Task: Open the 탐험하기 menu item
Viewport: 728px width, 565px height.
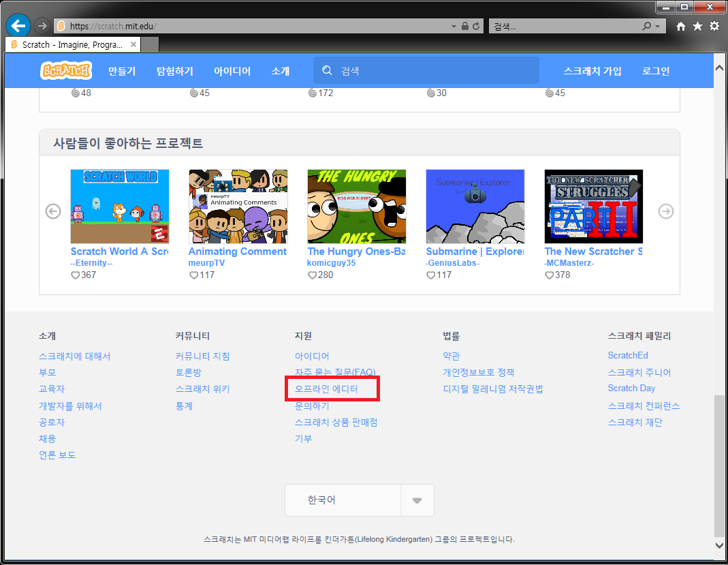Action: pyautogui.click(x=174, y=71)
